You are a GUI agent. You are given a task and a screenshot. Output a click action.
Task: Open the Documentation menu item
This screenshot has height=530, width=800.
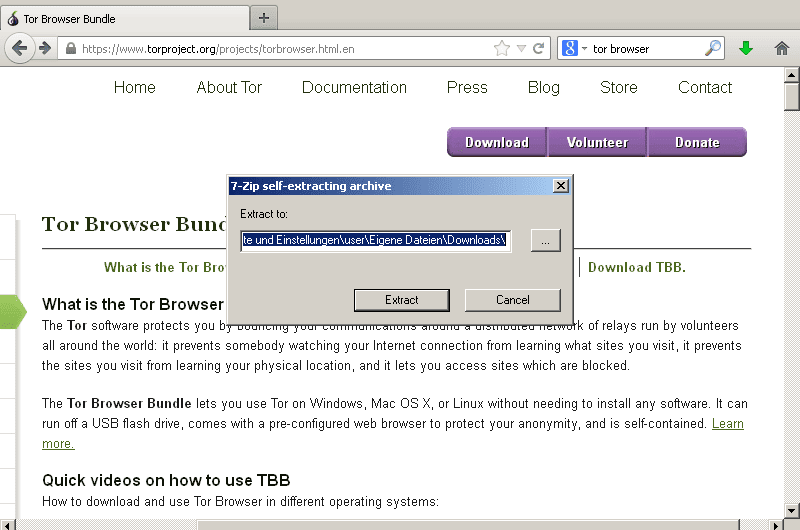(x=354, y=87)
